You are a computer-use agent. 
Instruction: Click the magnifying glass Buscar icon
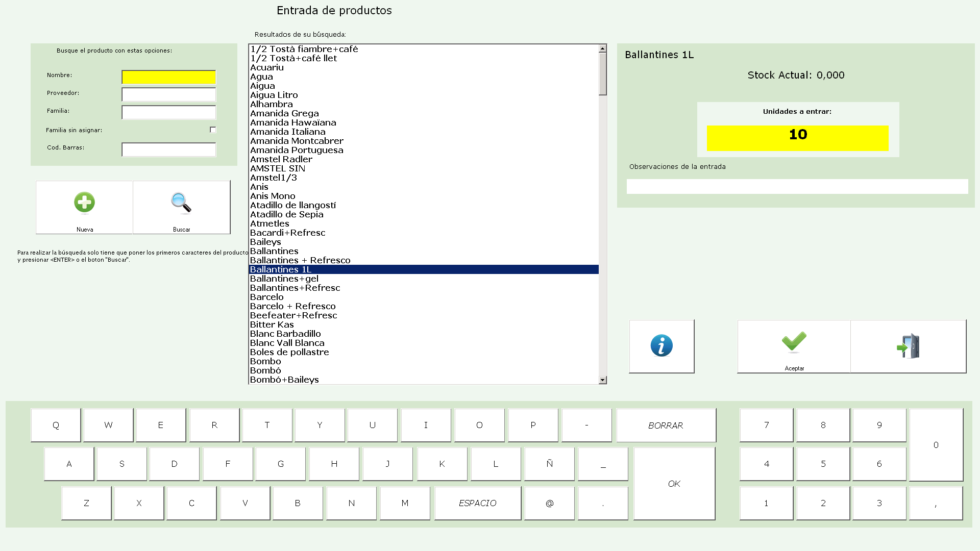[181, 203]
